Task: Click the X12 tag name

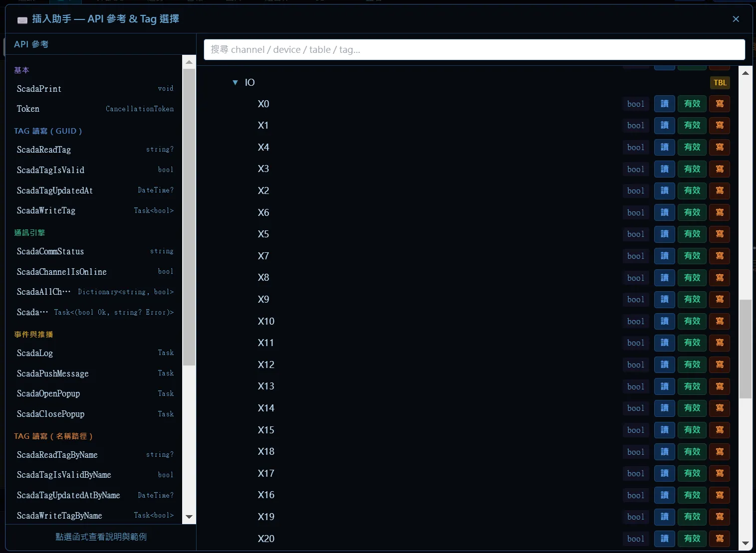Action: [x=266, y=365]
